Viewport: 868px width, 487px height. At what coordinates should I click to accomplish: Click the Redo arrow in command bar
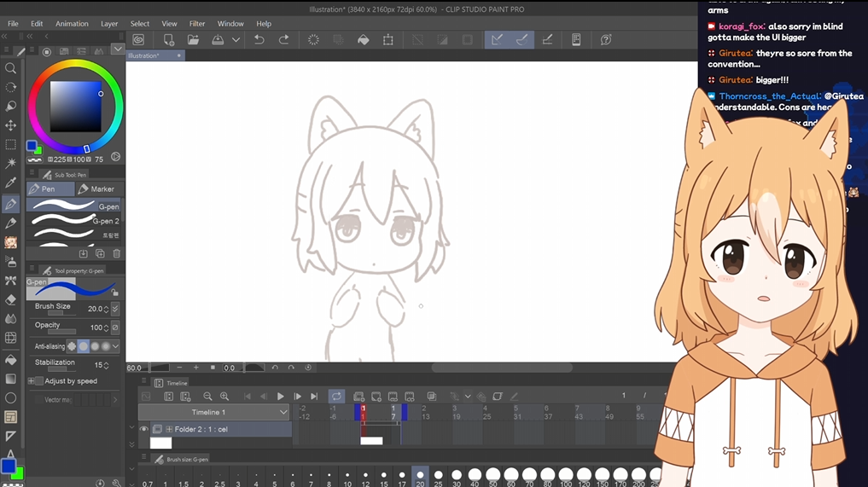click(x=283, y=39)
